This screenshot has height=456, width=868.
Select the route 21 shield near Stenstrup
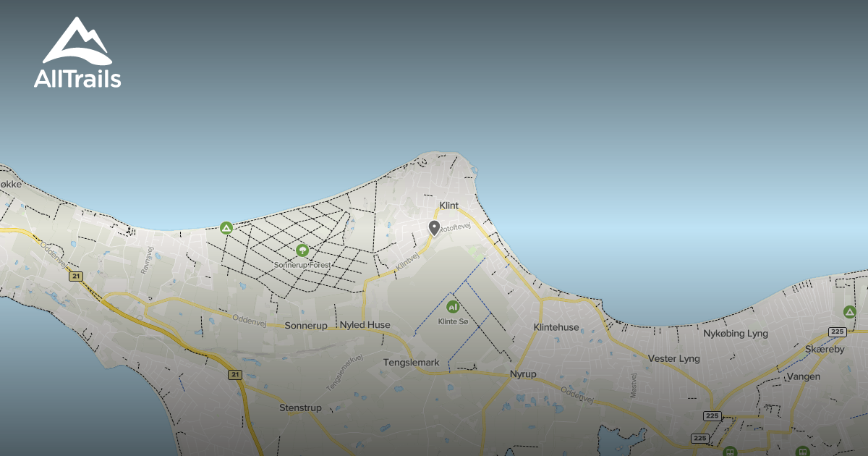point(234,374)
